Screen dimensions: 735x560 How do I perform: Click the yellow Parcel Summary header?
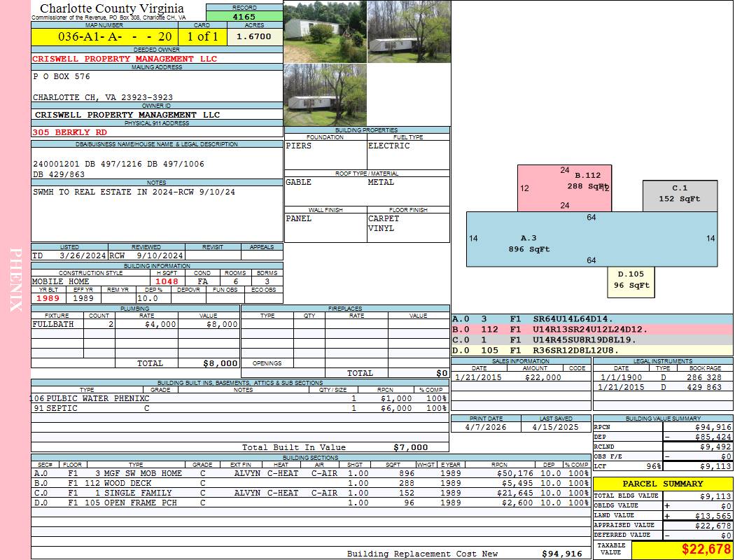tap(662, 484)
